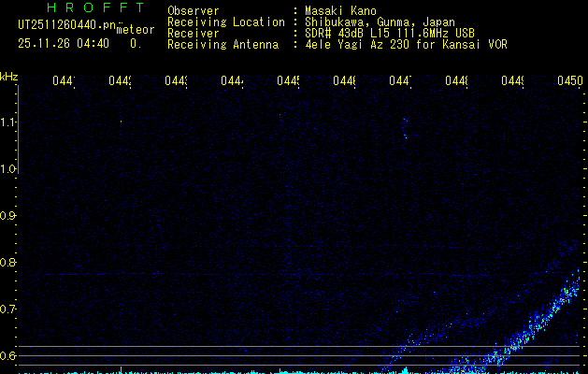Select the 0441 time axis marker
Viewport: 588px width, 374px height.
[64, 80]
